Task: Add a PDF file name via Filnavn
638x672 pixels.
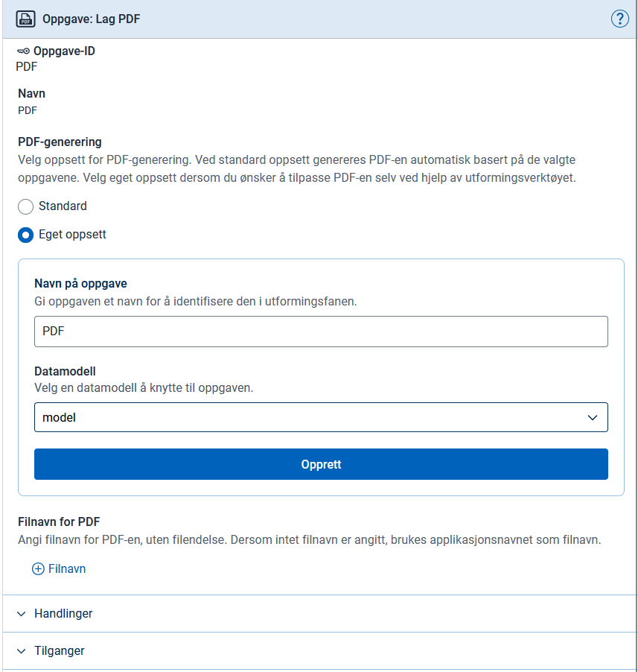Action: (66, 568)
